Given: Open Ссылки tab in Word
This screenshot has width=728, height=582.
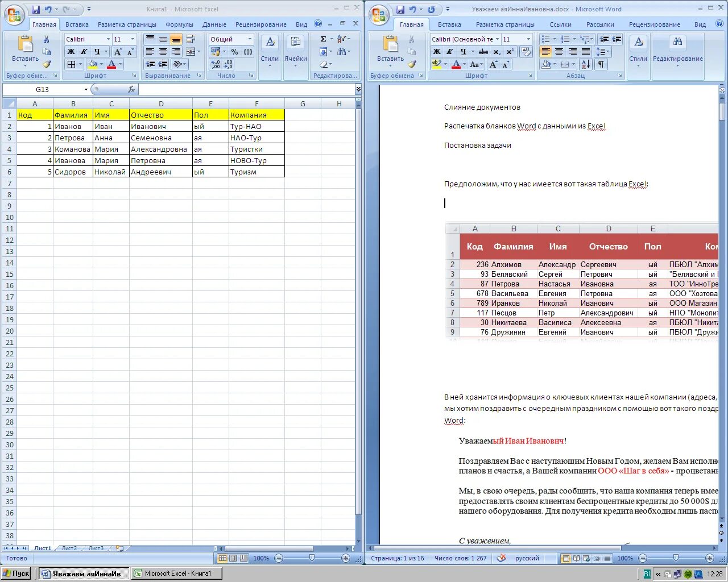Looking at the screenshot, I should pos(560,24).
